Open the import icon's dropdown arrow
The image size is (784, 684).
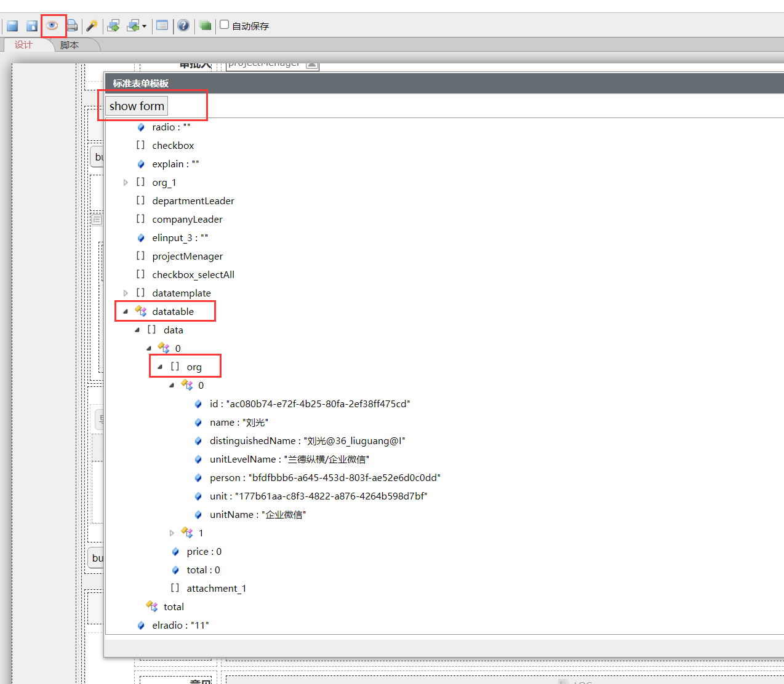click(x=144, y=26)
